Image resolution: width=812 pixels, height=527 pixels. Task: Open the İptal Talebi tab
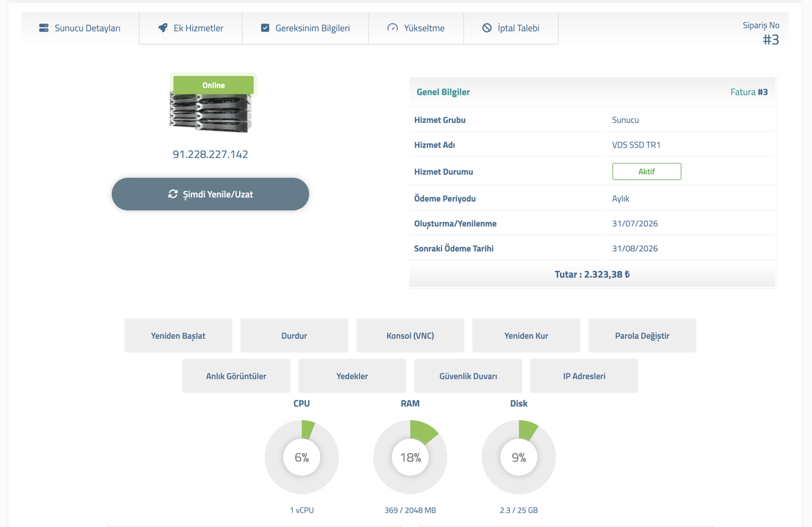[x=511, y=28]
